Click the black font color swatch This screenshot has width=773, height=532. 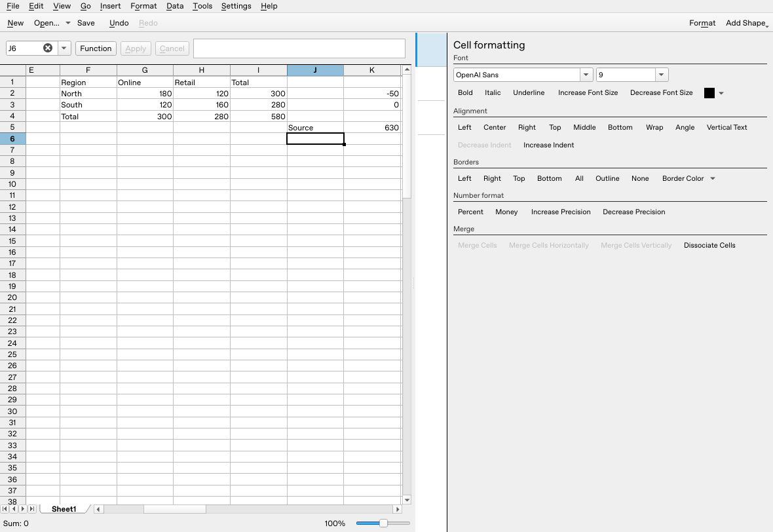(x=709, y=93)
